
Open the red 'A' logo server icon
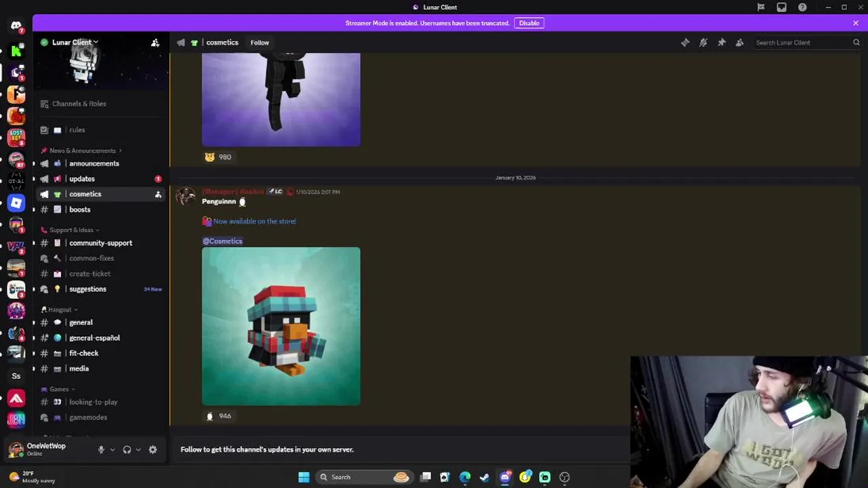(16, 399)
